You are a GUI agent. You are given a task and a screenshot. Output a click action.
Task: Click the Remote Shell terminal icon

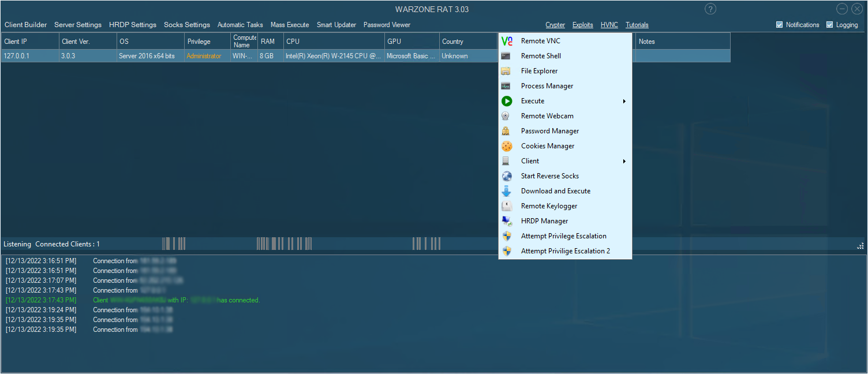point(506,56)
